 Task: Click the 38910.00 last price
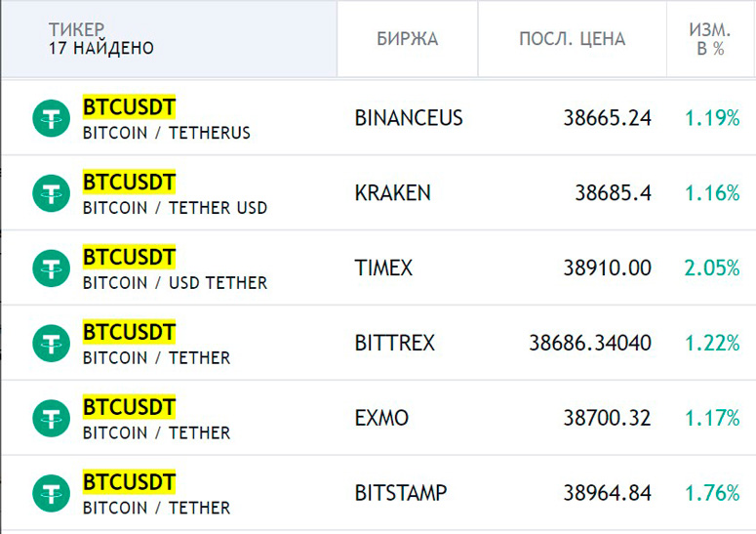click(608, 267)
